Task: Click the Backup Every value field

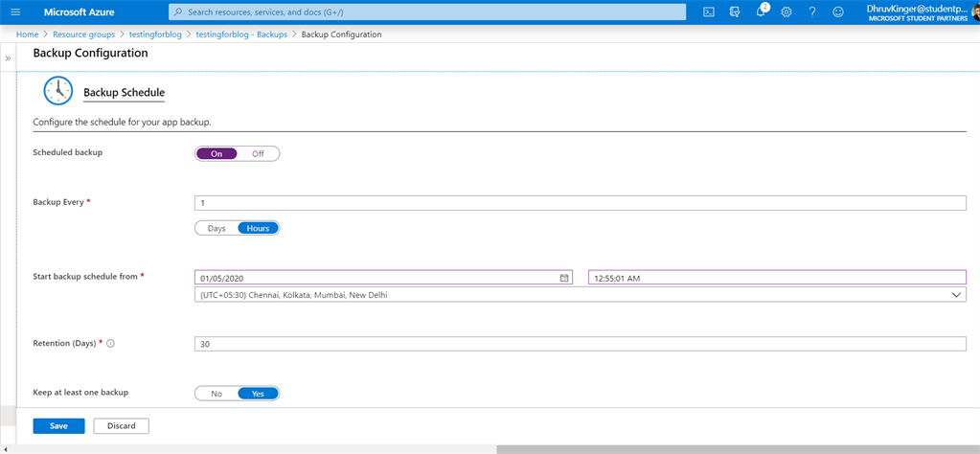Action: point(580,203)
